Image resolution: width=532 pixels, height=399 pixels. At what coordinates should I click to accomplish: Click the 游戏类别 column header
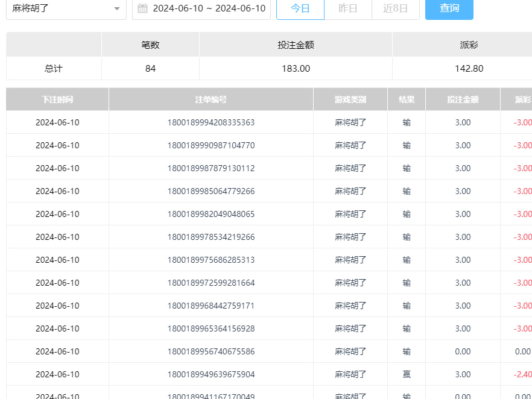[x=350, y=99]
